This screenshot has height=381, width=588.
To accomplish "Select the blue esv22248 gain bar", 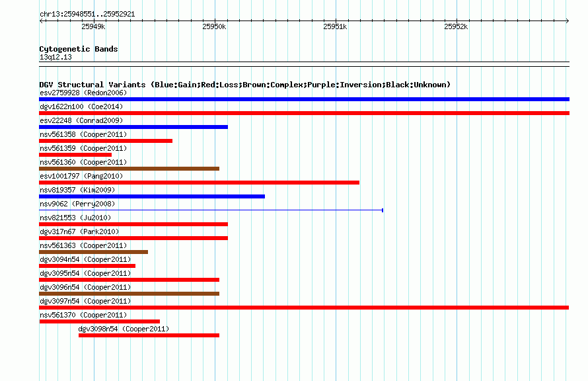I will (x=133, y=127).
